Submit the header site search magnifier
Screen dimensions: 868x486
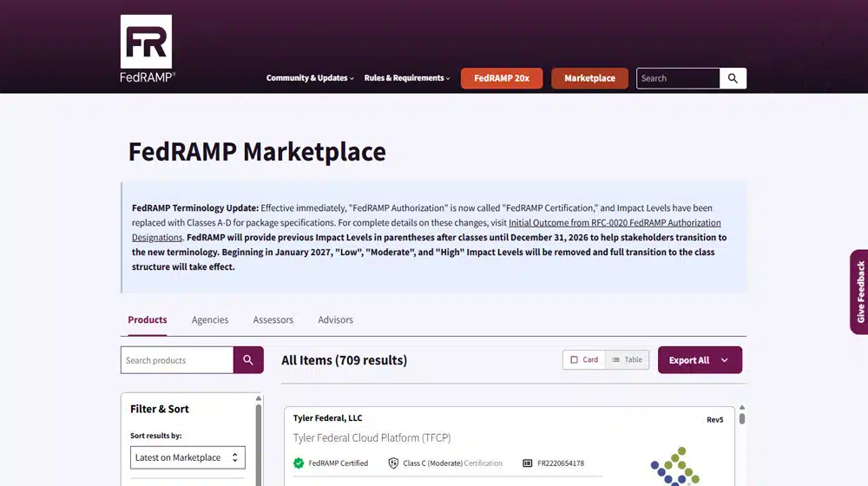click(x=733, y=78)
